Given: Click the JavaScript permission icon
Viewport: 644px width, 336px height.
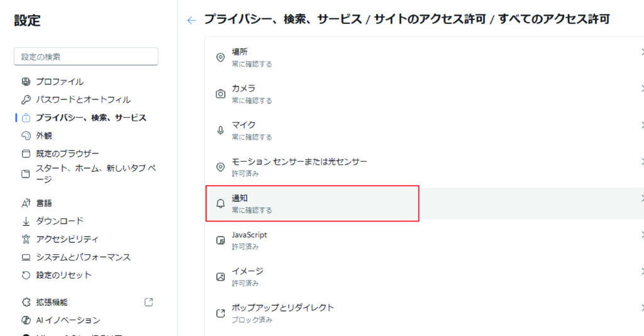Looking at the screenshot, I should point(221,240).
